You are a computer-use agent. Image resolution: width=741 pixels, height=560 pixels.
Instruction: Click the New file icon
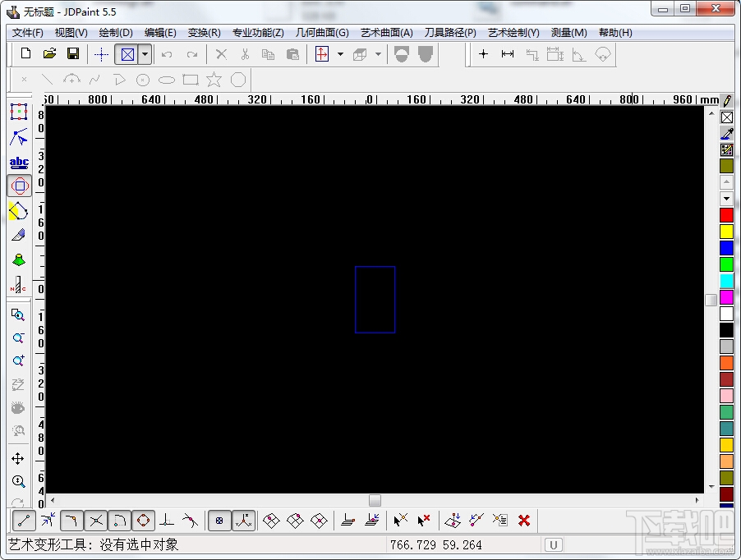26,54
